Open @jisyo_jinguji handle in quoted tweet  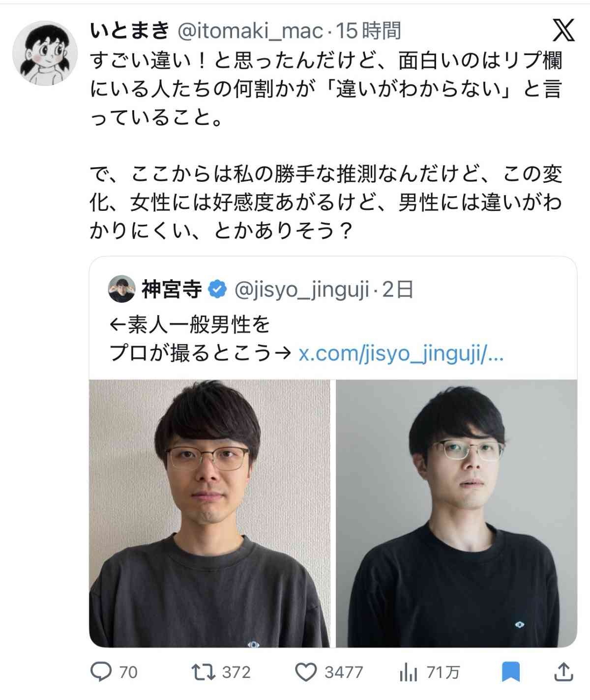(302, 291)
